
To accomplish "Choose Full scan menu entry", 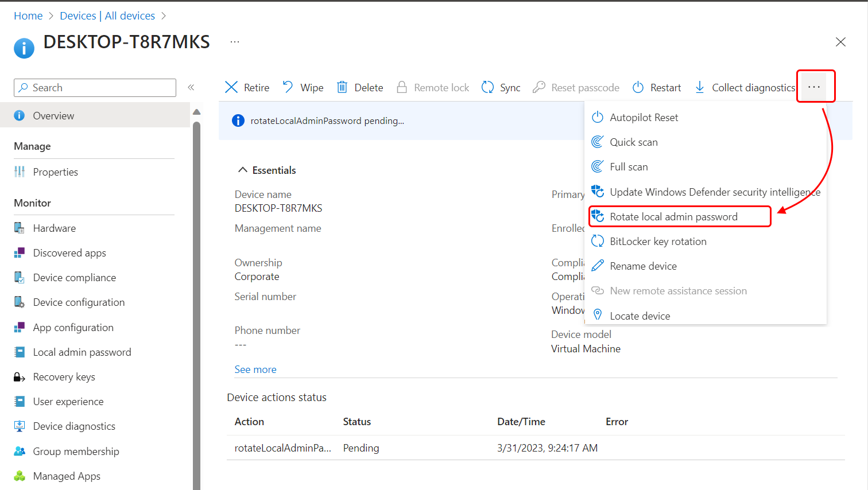I will pyautogui.click(x=706, y=166).
